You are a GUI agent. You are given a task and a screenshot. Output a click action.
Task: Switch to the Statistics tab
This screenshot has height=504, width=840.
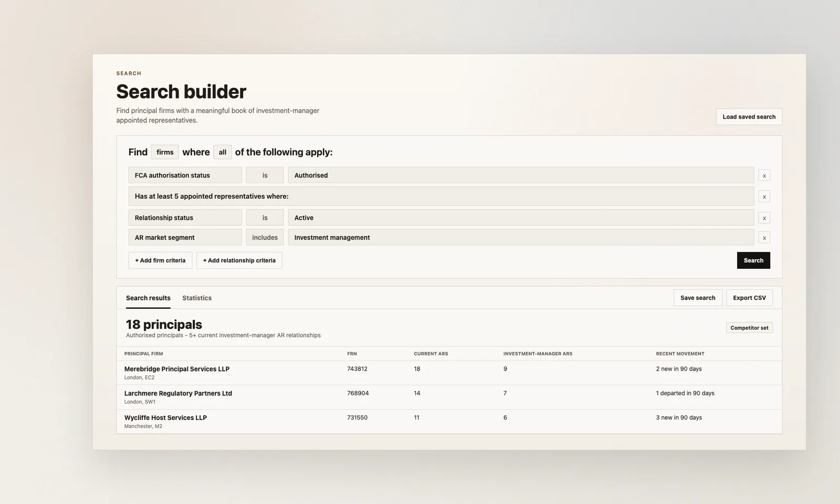197,298
